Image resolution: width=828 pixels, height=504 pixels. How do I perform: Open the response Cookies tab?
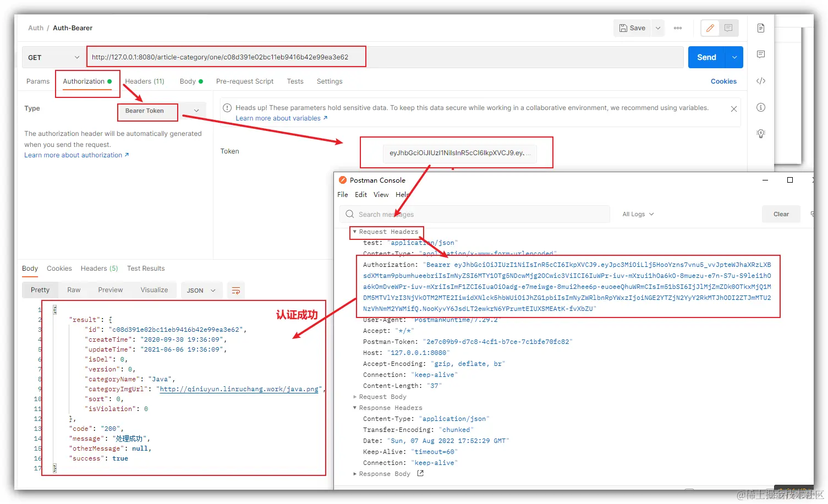tap(59, 269)
